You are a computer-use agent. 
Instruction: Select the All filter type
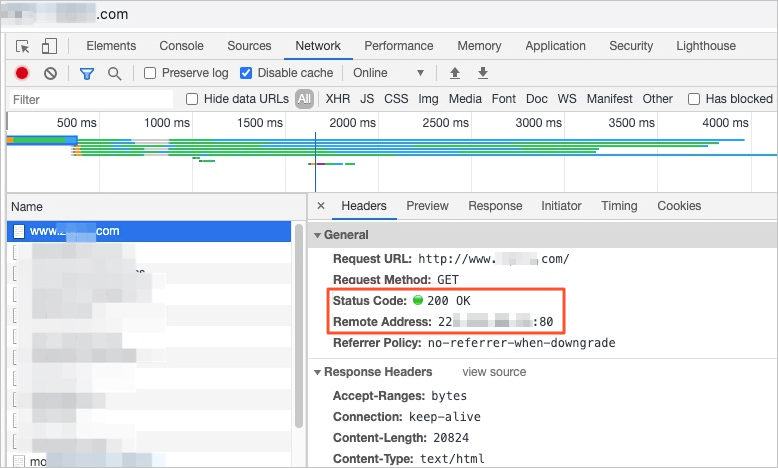pyautogui.click(x=304, y=99)
